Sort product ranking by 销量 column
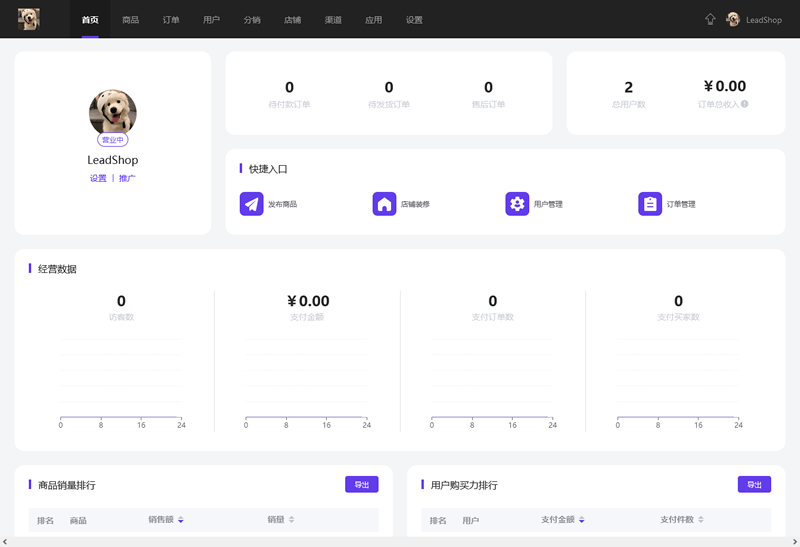The image size is (800, 547). tap(292, 520)
